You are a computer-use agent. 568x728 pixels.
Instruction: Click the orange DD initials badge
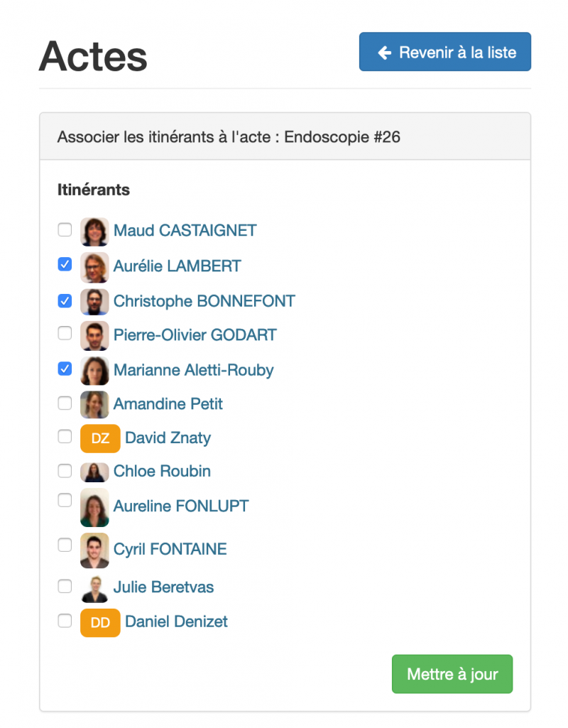click(100, 622)
